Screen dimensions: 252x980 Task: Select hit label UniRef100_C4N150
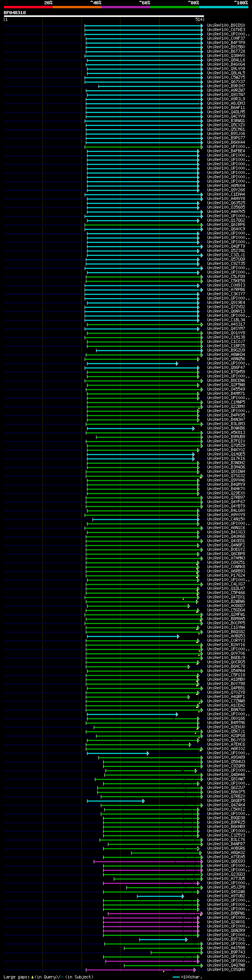[x=226, y=519]
